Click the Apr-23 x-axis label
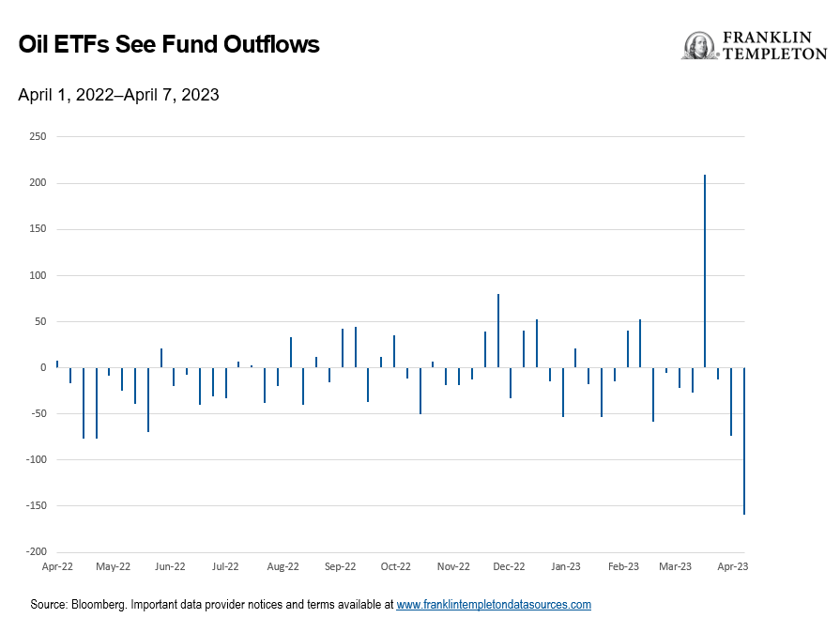840x618 pixels. tap(733, 566)
